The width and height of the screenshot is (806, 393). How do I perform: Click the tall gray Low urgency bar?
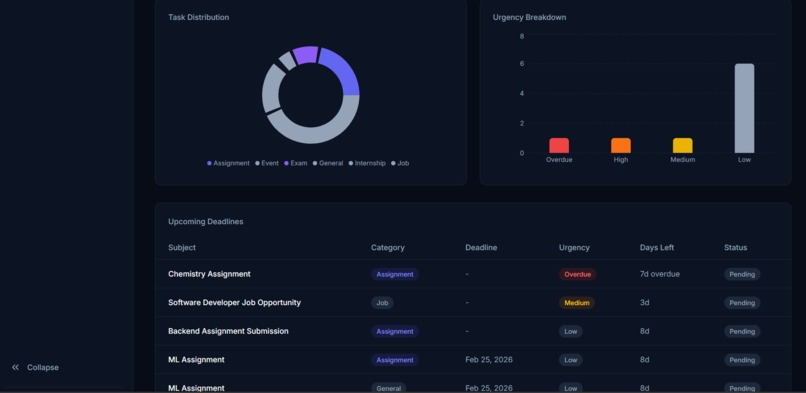(x=744, y=108)
